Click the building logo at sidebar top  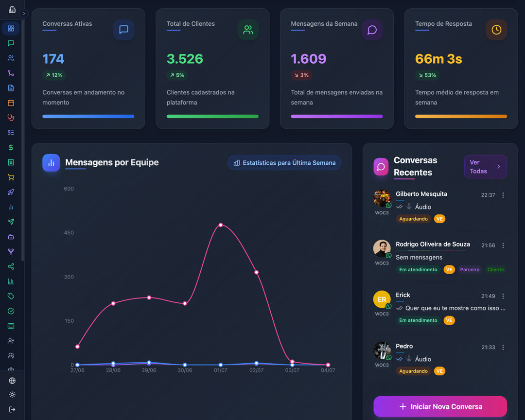click(12, 10)
